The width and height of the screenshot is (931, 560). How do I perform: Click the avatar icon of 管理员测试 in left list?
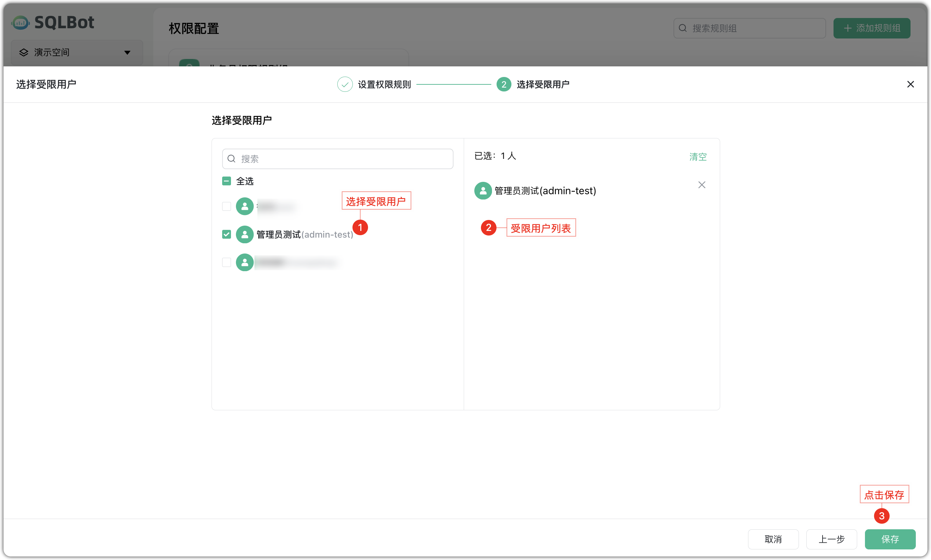244,234
